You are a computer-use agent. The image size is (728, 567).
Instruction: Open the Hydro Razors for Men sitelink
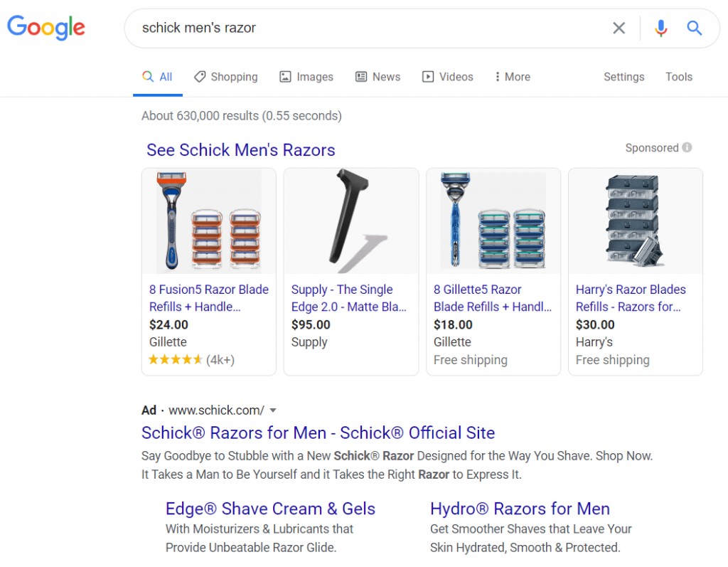(x=520, y=509)
